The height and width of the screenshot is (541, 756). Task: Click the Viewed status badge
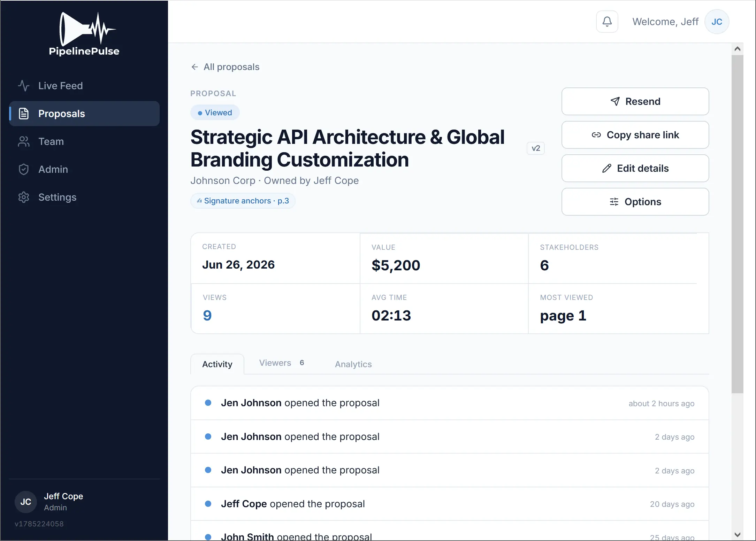(215, 113)
